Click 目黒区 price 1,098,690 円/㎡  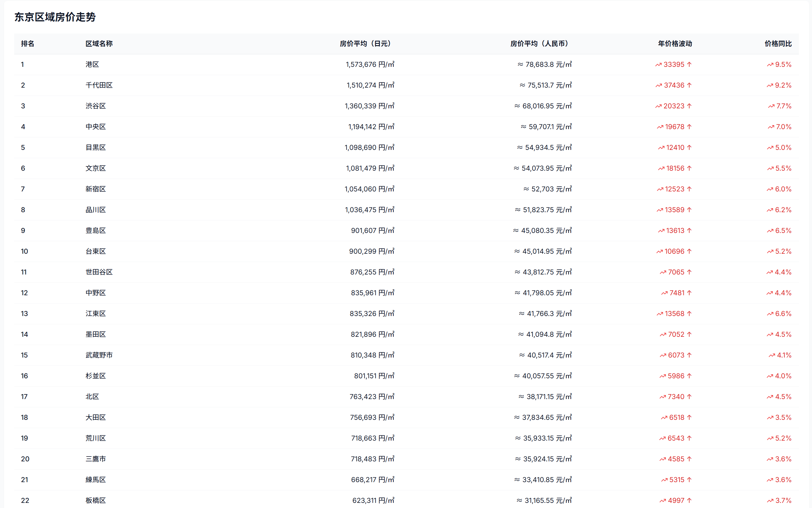[x=369, y=148]
